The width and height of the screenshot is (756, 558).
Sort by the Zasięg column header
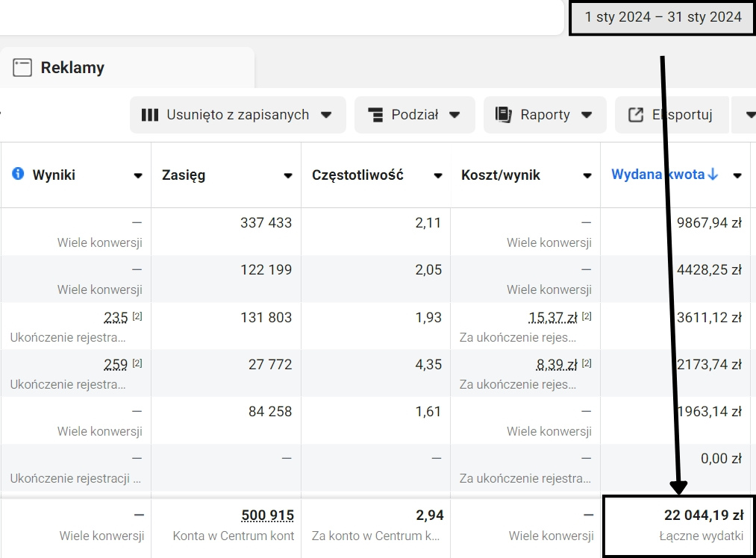click(184, 175)
